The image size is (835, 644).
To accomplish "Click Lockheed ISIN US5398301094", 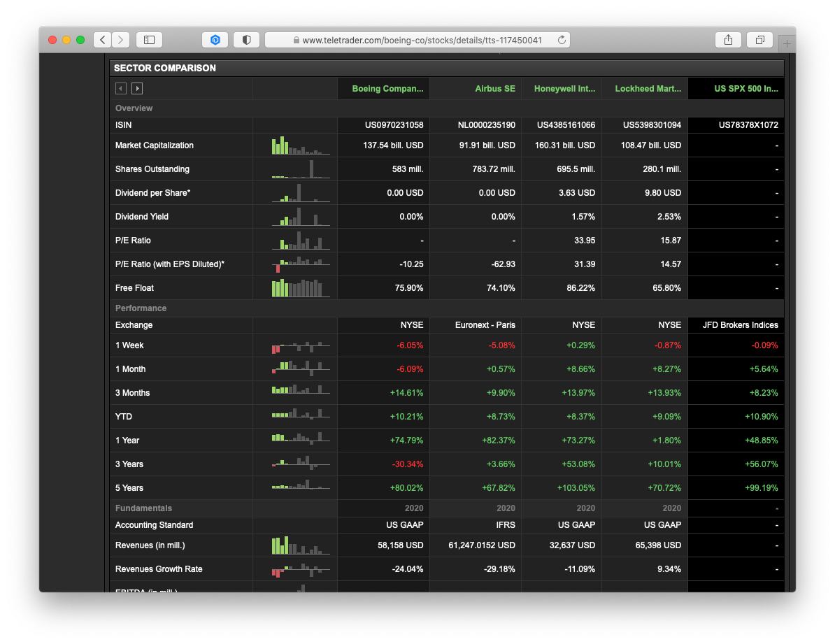I will coord(652,125).
